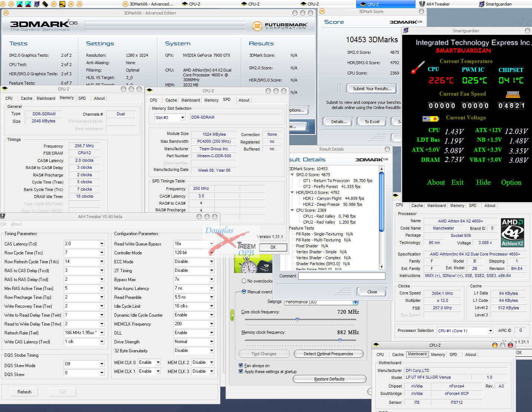
Task: Open the File menu in A64 Tweaker
Action: tap(3, 224)
